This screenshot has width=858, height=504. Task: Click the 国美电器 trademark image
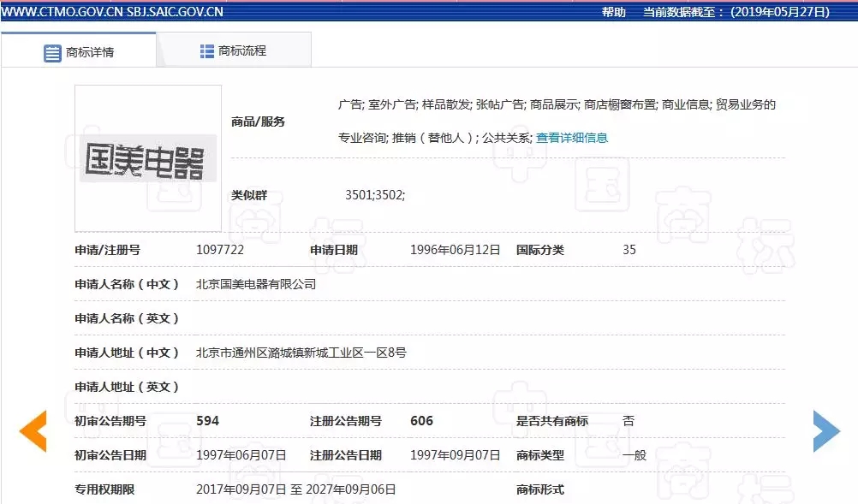148,158
